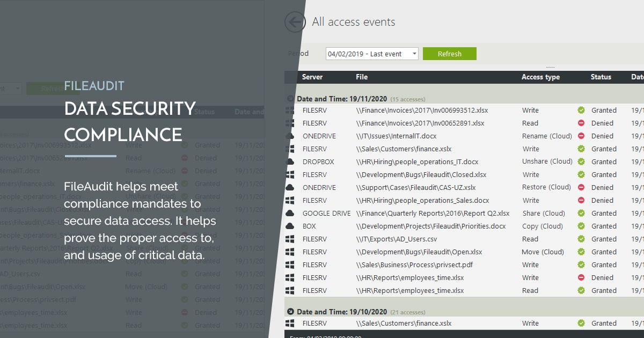Viewport: 644px width, 338px height.
Task: Click denied icon on people_operations_Sales.docx row
Action: click(x=581, y=201)
